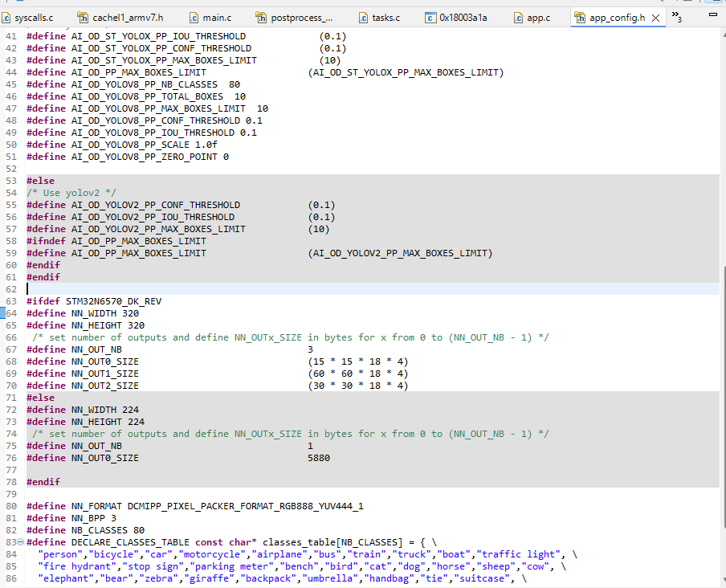Click NN_OUT2_SIZE on line 70
Screen dimensions: 726x588
[105, 386]
